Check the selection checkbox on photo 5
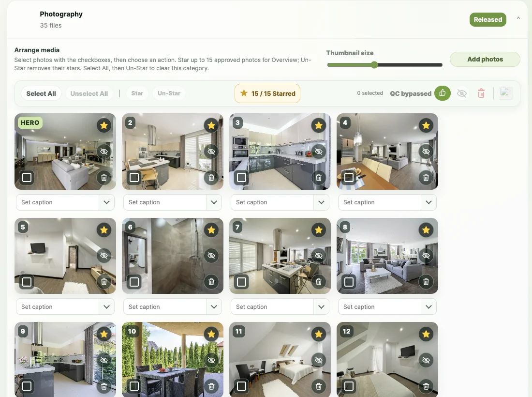The height and width of the screenshot is (397, 532). click(x=27, y=282)
